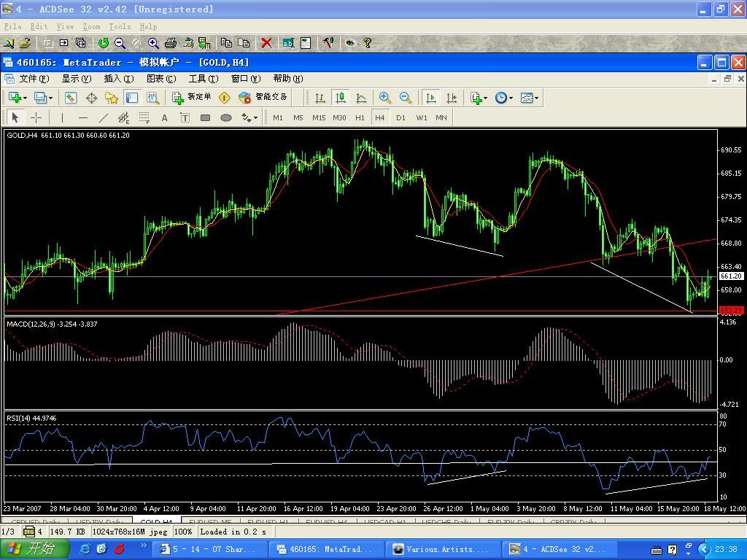Switch timeframe to H1
Image resolution: width=747 pixels, height=560 pixels.
(360, 117)
